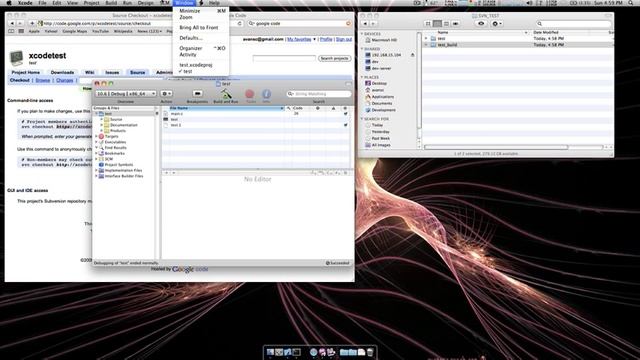
Task: Click the String Matching search field in Xcode
Action: pyautogui.click(x=319, y=93)
